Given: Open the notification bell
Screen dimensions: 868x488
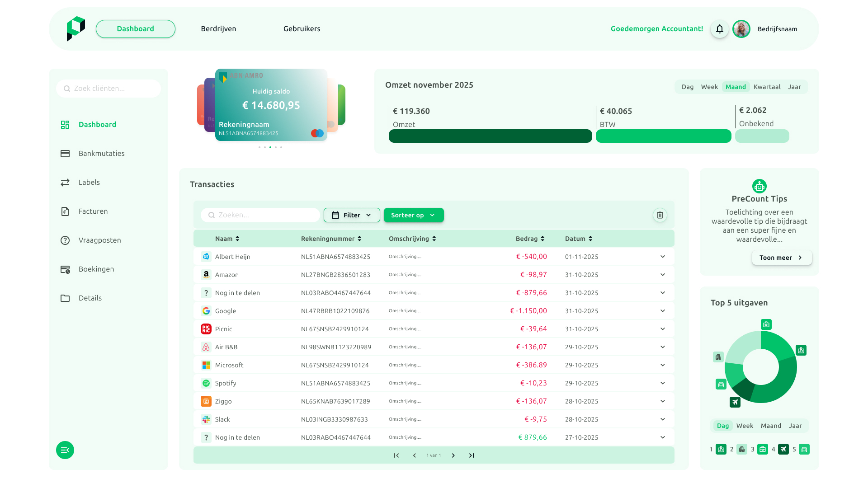Looking at the screenshot, I should point(719,28).
